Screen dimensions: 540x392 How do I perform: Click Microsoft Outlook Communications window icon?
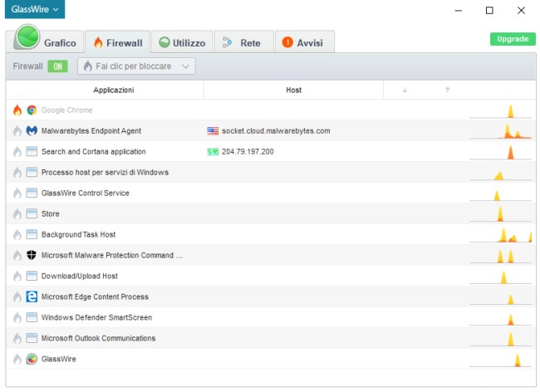[x=32, y=338]
